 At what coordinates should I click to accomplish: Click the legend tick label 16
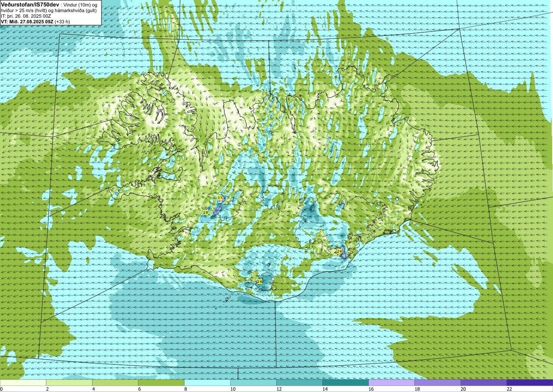tap(371, 389)
